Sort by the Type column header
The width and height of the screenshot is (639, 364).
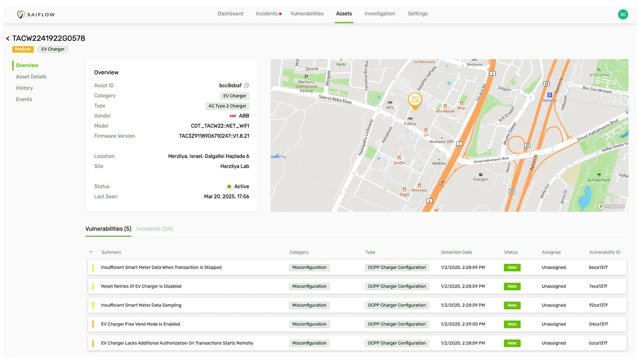pyautogui.click(x=370, y=252)
